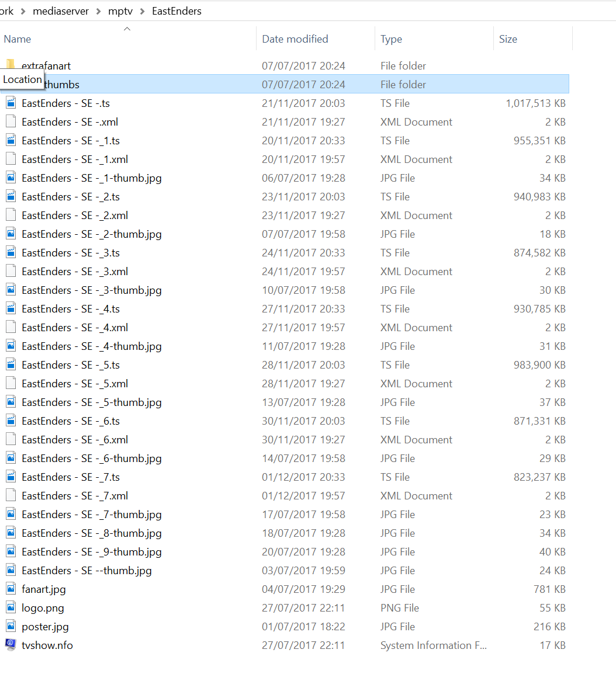This screenshot has height=698, width=616.
Task: Click the 1,017,513 KB size value
Action: point(535,103)
